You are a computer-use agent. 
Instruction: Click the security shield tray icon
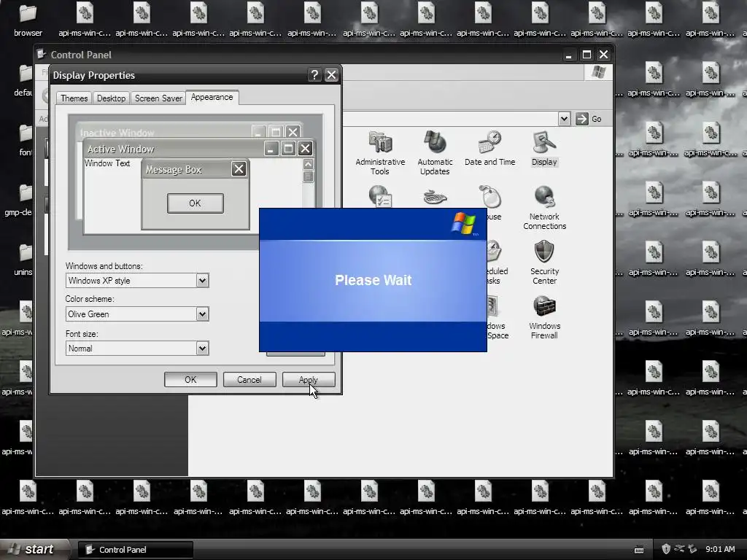coord(666,549)
